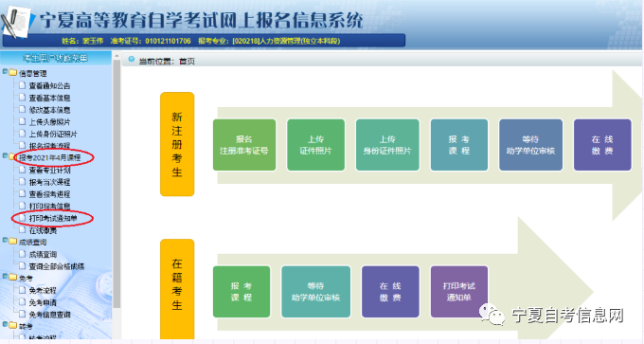Click the page icon beside 上传头像照片
Viewport: 644px width, 344px height.
[23, 121]
